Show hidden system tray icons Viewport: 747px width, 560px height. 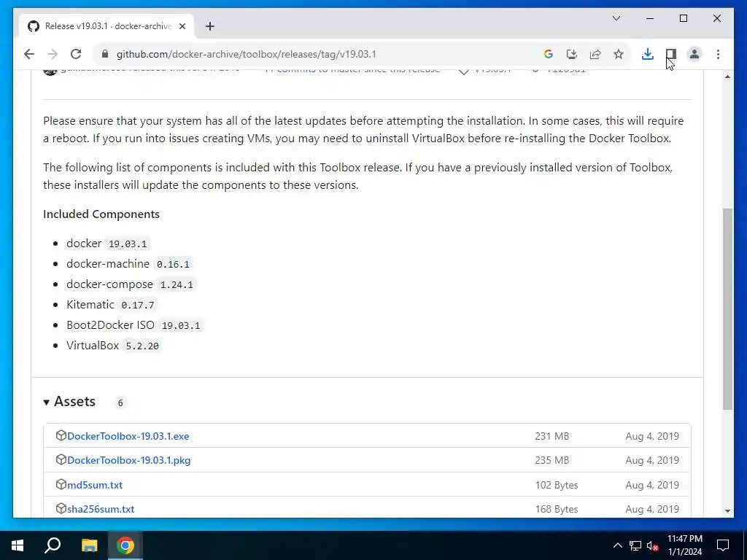coord(617,545)
